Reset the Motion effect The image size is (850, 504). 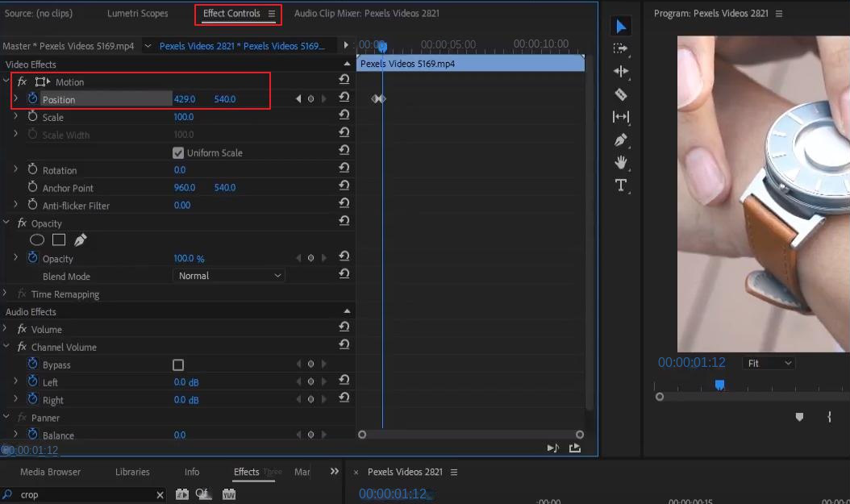[344, 80]
